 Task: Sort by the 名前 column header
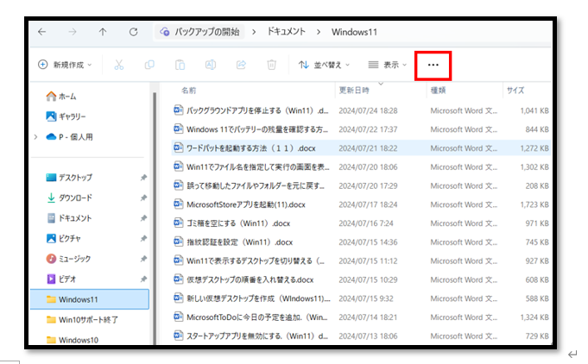(x=188, y=91)
